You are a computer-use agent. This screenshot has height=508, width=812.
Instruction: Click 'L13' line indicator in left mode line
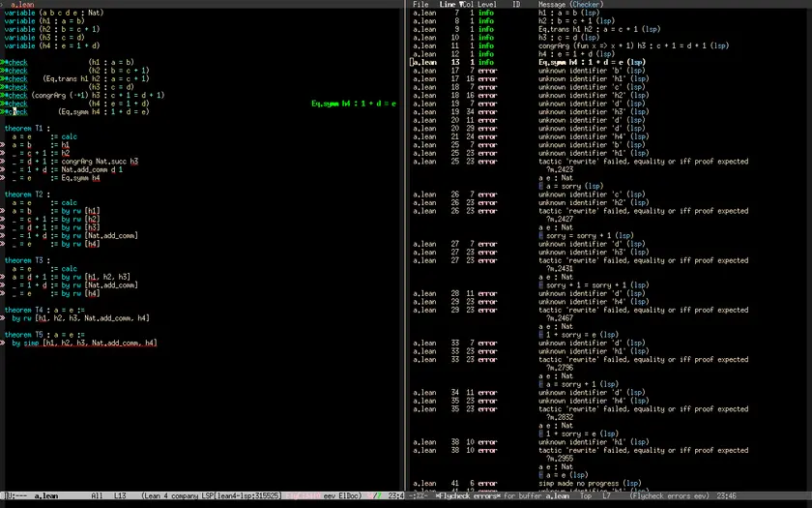[x=120, y=496]
